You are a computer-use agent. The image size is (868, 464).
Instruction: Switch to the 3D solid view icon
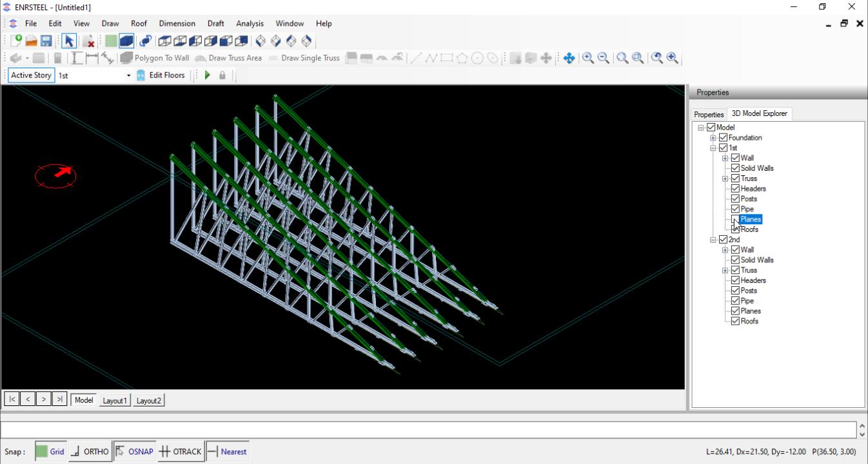(x=126, y=41)
